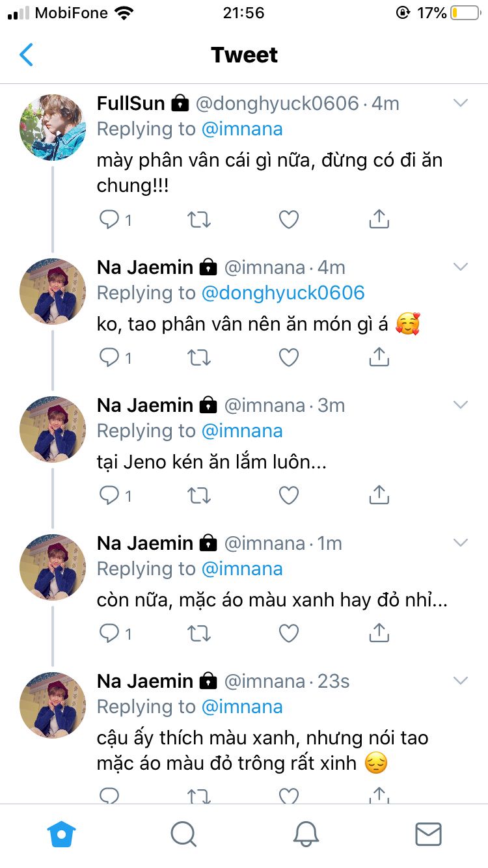The image size is (488, 868).
Task: Retweet FullSun's tweet
Action: (199, 220)
